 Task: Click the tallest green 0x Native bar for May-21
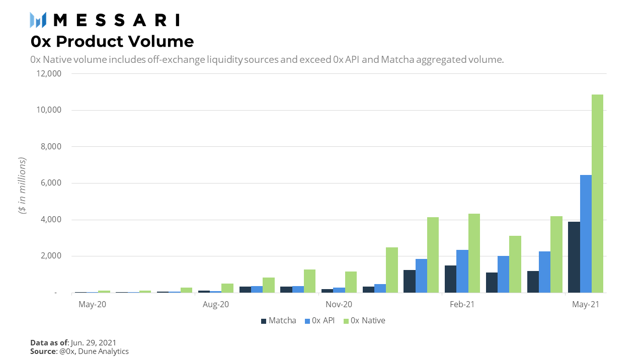pos(597,194)
